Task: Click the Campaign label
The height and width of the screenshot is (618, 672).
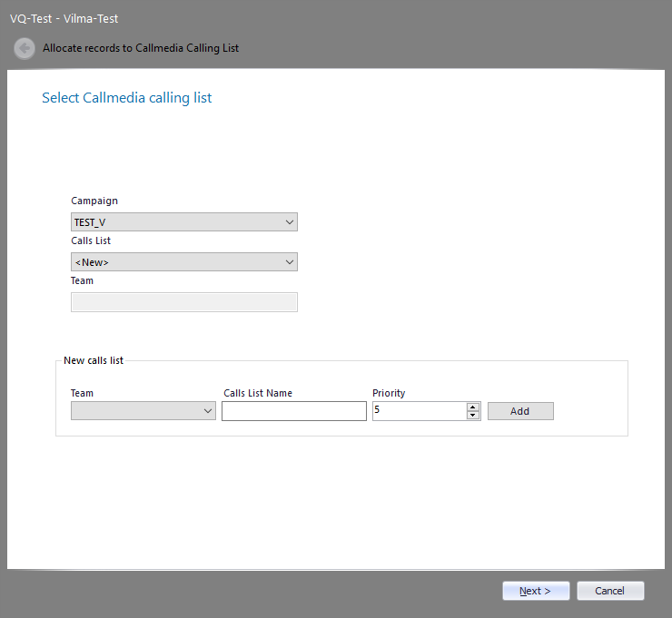Action: coord(94,201)
